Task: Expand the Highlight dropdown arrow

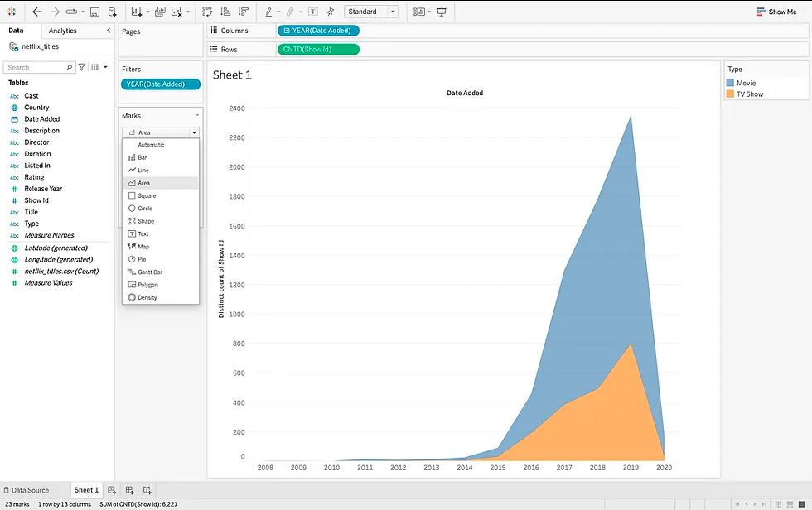Action: [278, 12]
